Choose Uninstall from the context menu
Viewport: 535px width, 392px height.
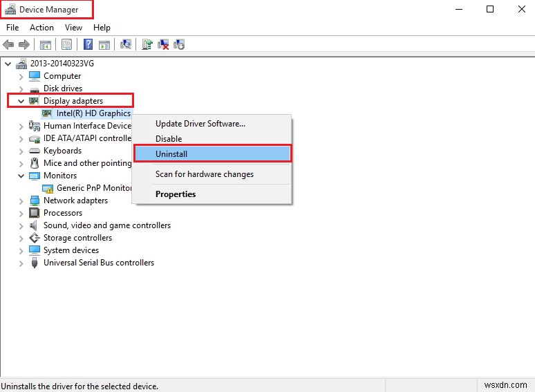pos(212,154)
